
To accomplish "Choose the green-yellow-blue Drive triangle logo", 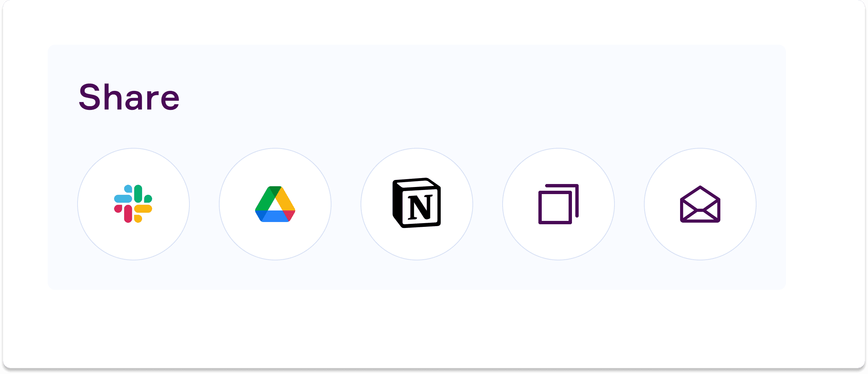I will pyautogui.click(x=275, y=204).
